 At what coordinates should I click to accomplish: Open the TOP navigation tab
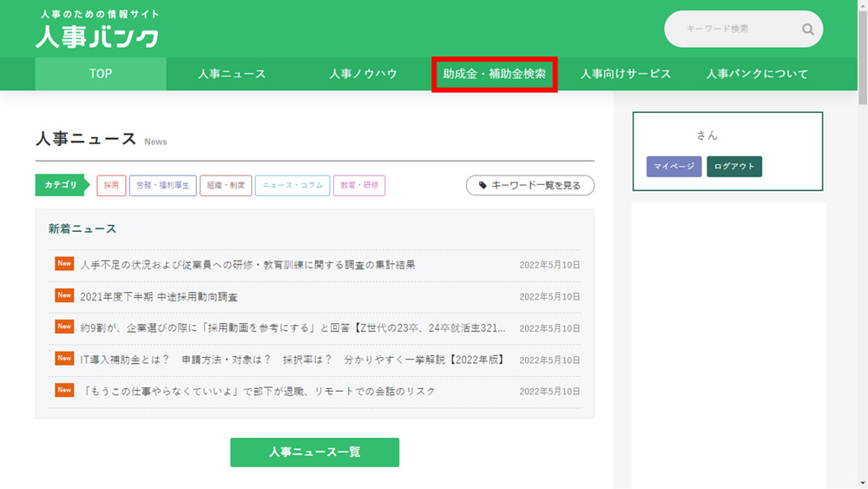(101, 74)
